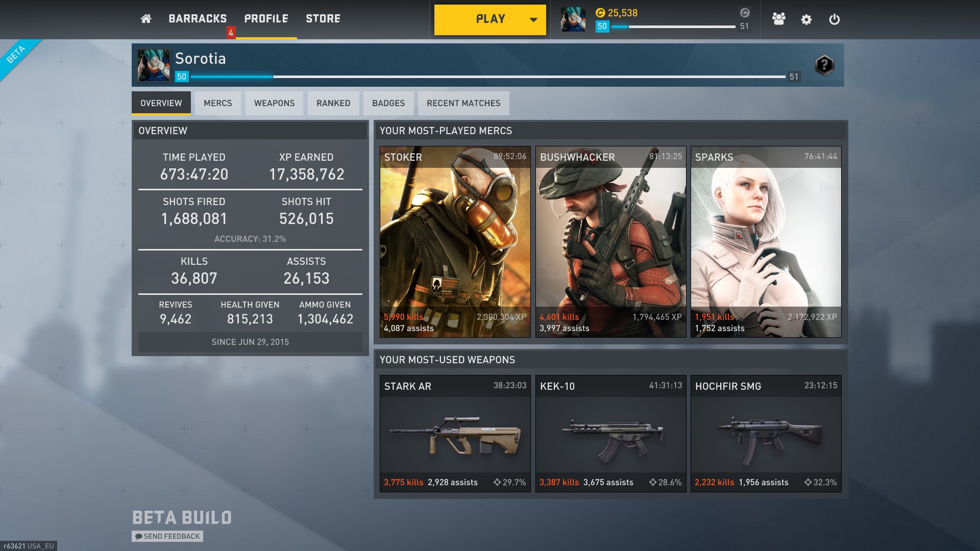Select the Stoker merc card
Viewport: 980px width, 551px height.
click(x=455, y=242)
